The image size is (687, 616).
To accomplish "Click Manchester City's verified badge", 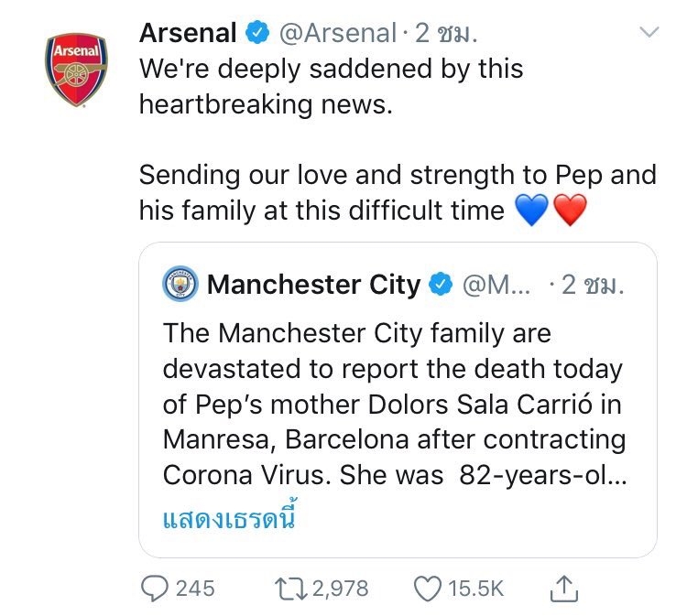I will click(x=441, y=285).
